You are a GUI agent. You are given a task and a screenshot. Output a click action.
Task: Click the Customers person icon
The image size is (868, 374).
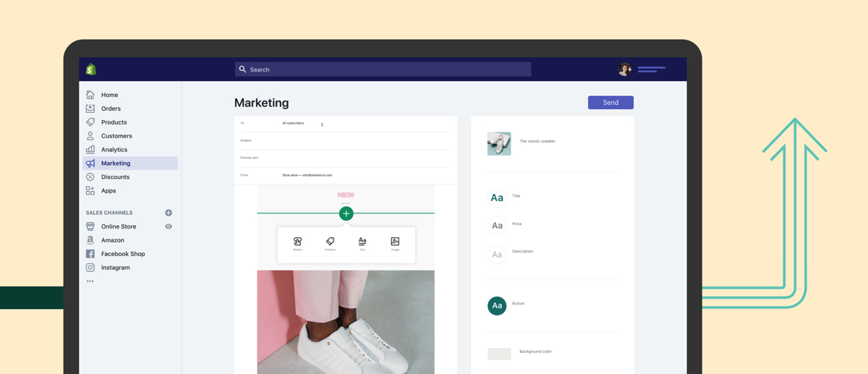click(90, 136)
